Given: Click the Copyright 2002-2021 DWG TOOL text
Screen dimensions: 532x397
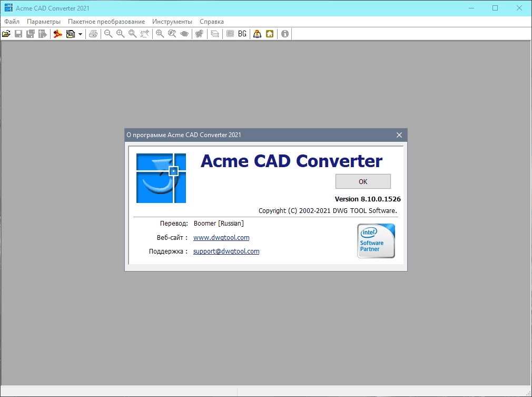Looking at the screenshot, I should coord(328,210).
